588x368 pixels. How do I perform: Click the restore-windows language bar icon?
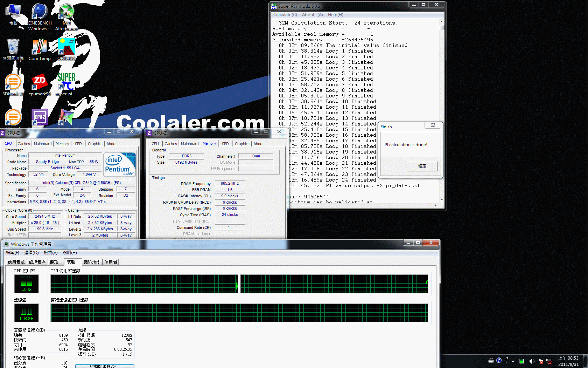point(506,359)
